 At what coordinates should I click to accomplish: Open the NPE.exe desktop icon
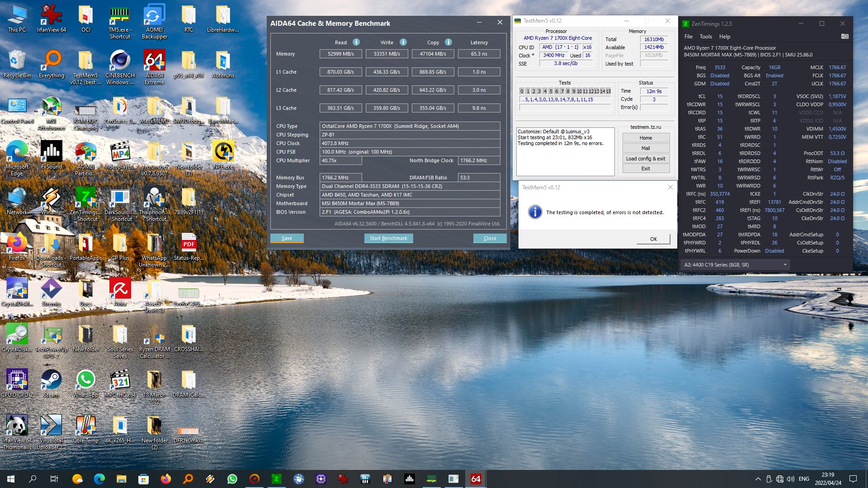pyautogui.click(x=223, y=155)
